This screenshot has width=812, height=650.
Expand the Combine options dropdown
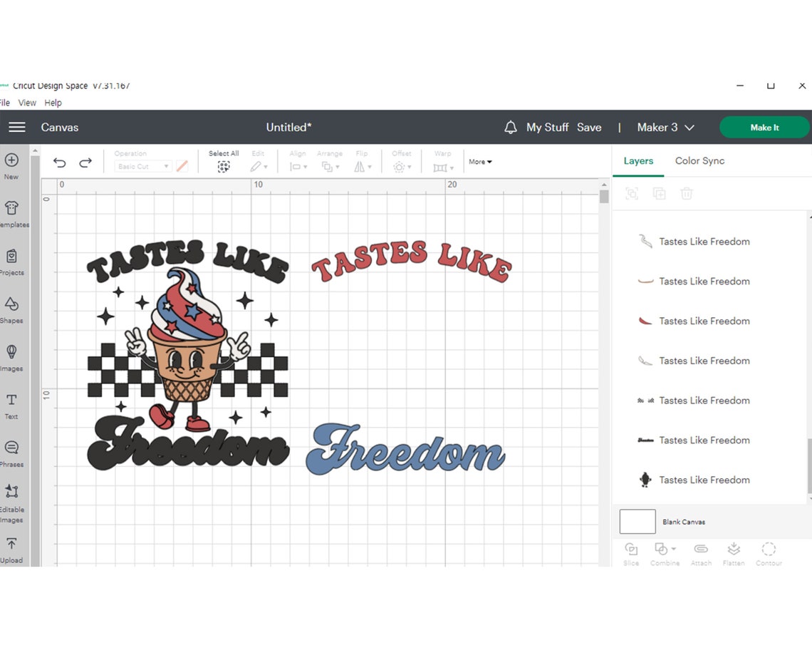click(672, 549)
